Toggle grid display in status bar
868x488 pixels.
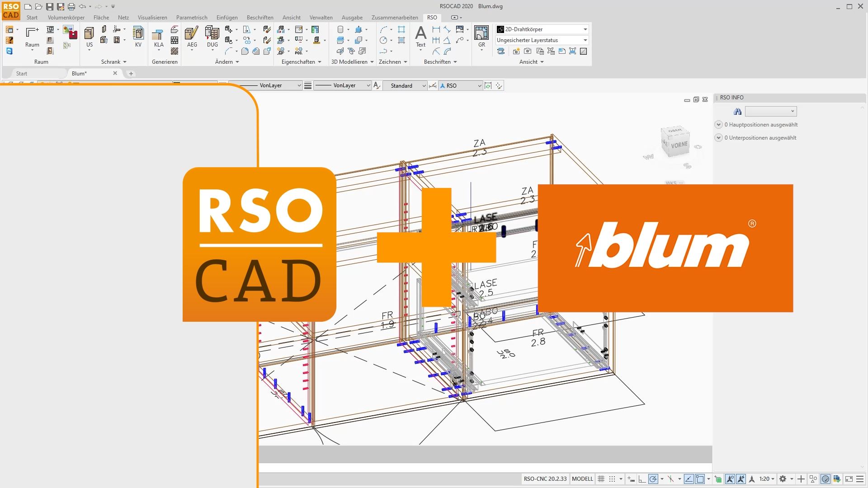coord(601,479)
